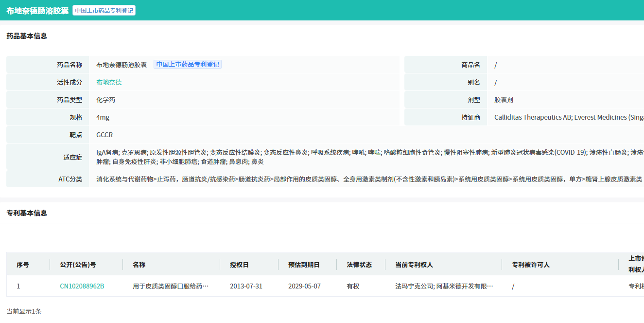
Task: Click the patent registration badge in the header
Action: tap(104, 10)
